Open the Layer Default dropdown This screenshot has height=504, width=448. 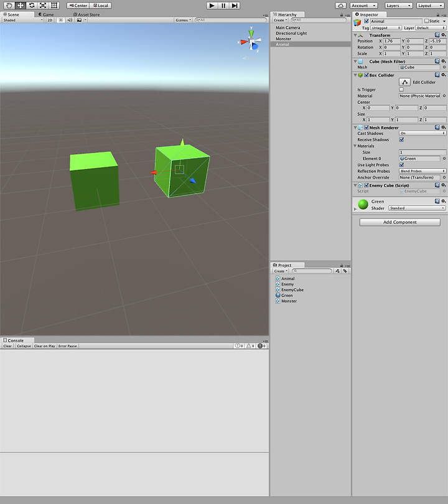click(x=431, y=28)
